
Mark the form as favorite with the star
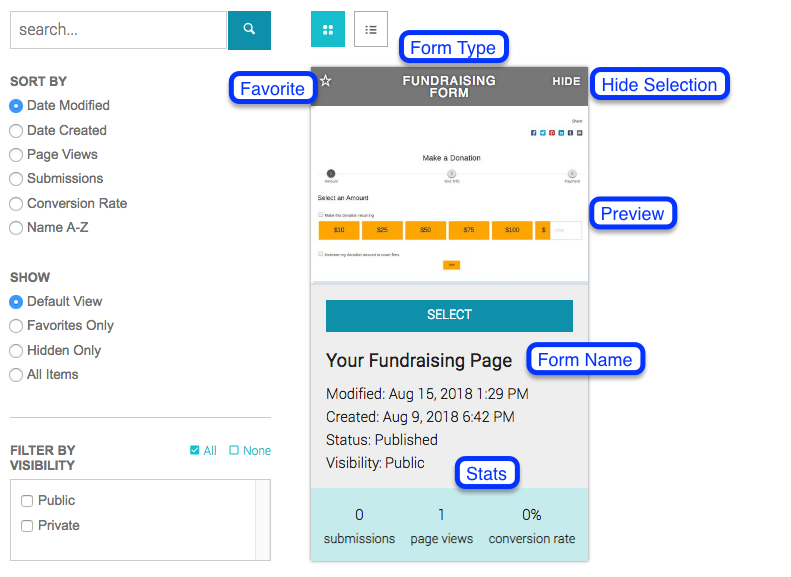325,81
